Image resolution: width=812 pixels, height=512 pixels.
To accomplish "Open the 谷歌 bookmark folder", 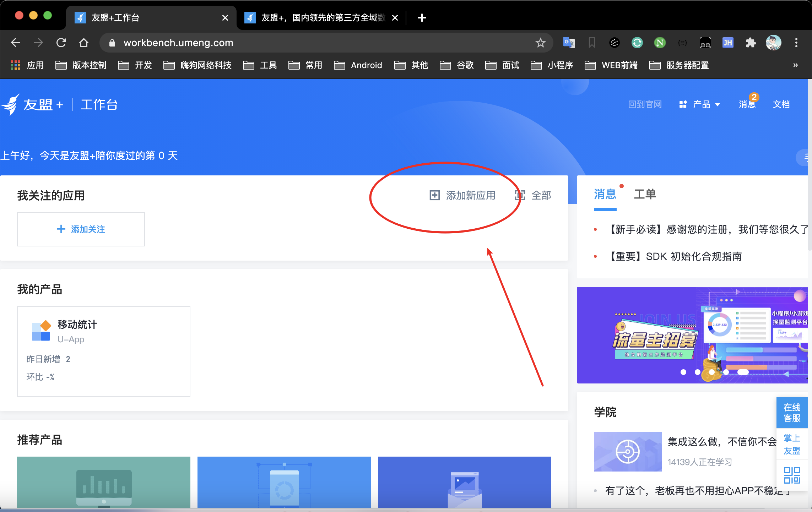I will pyautogui.click(x=457, y=65).
